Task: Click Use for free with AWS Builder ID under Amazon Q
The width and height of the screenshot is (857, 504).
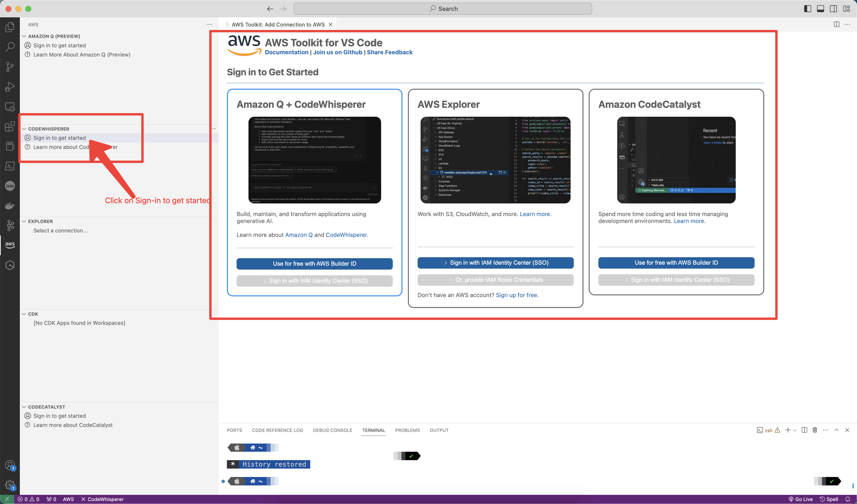Action: pyautogui.click(x=315, y=264)
